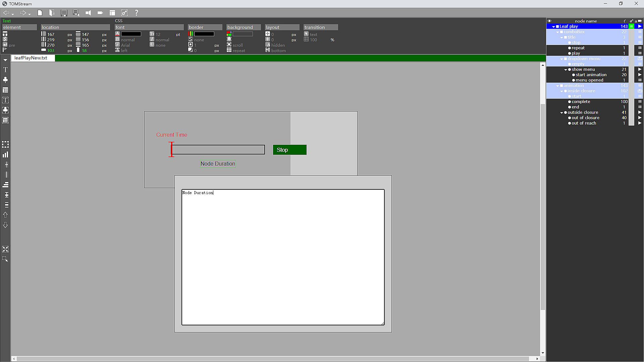The image size is (644, 362).
Task: Click the key icon in toolbar
Action: point(124,13)
